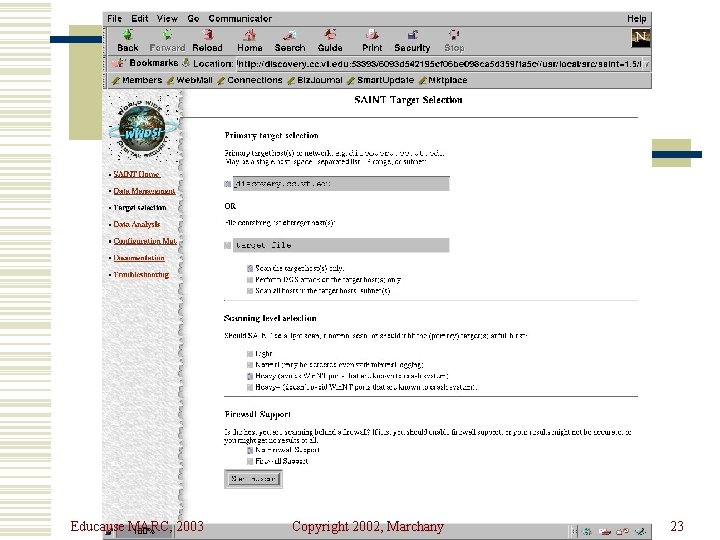
Task: Click the Mktplace personal toolbar link
Action: (x=443, y=80)
